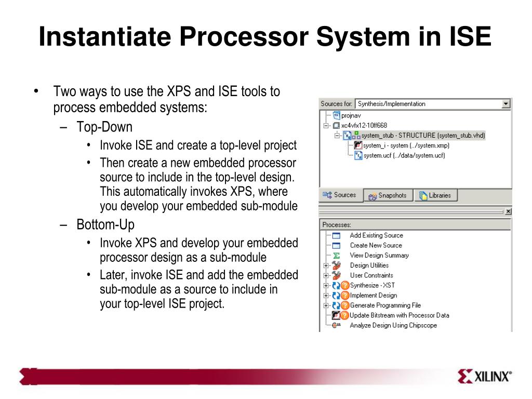Image resolution: width=532 pixels, height=399 pixels.
Task: Expand the Design Utilities node
Action: [x=326, y=265]
